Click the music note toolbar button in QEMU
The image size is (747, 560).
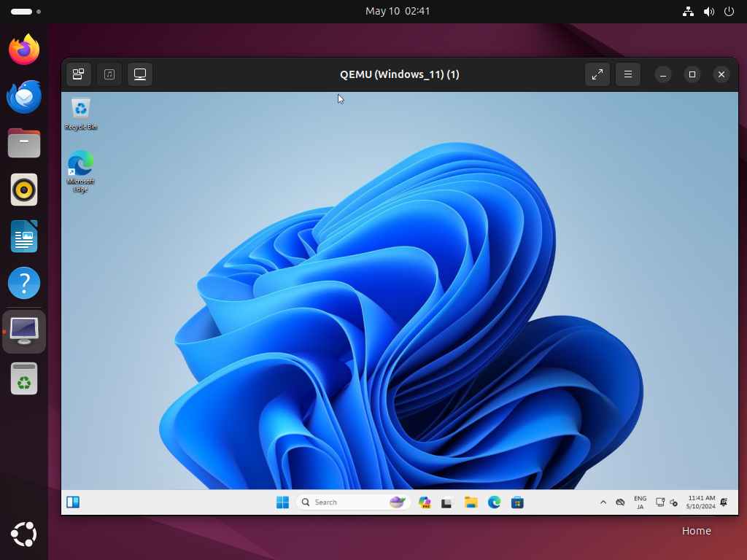(109, 74)
